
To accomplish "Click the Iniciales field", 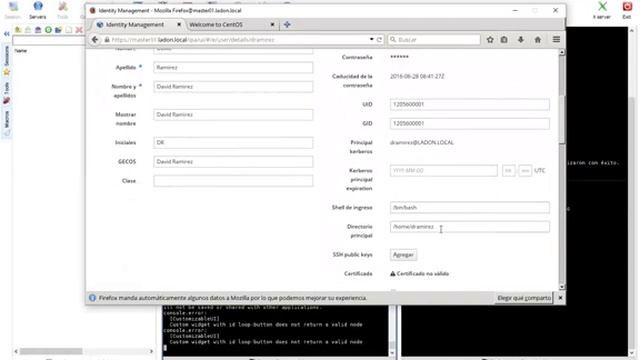I will [233, 142].
